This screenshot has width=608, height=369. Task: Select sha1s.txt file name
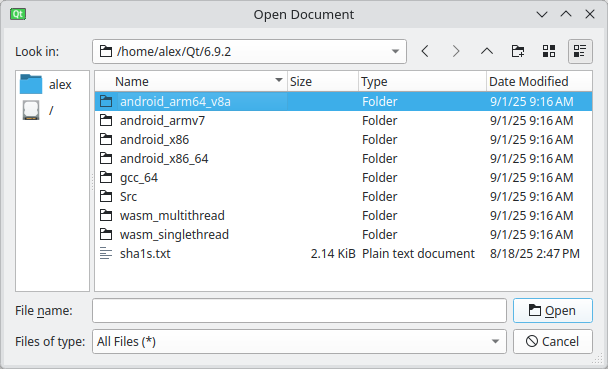pos(145,253)
